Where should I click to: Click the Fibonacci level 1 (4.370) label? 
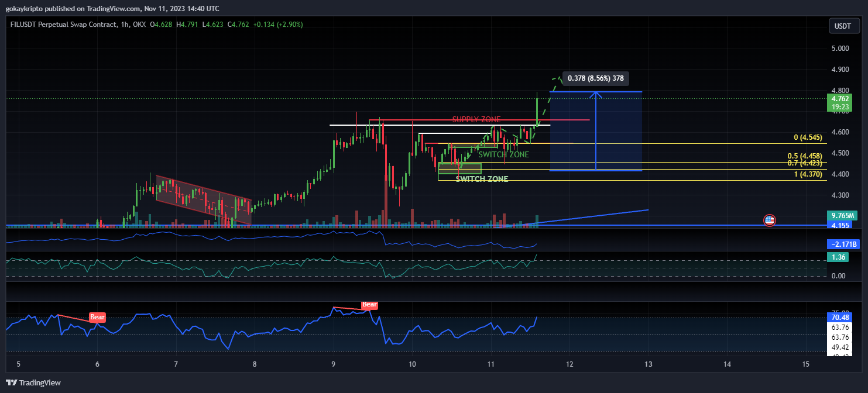pos(807,174)
